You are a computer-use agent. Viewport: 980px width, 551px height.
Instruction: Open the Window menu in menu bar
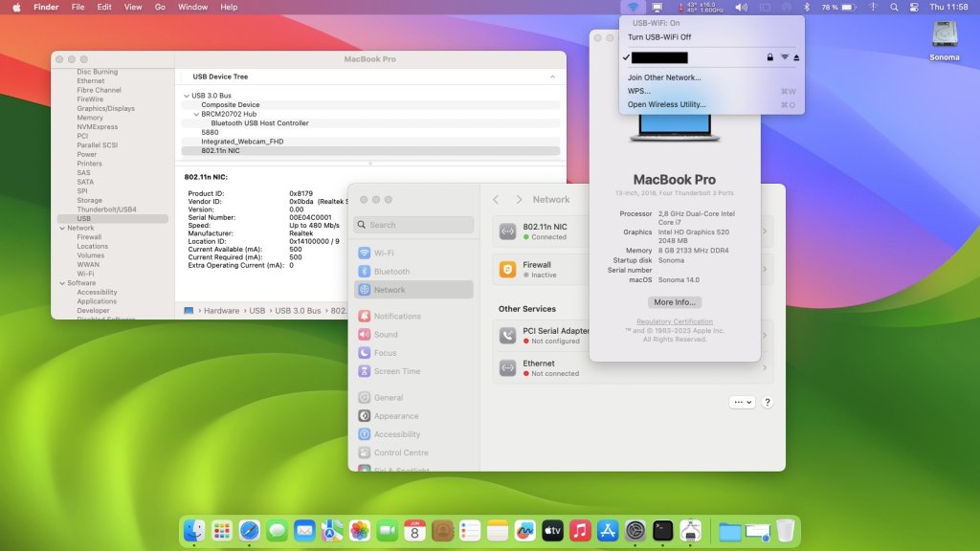[192, 7]
